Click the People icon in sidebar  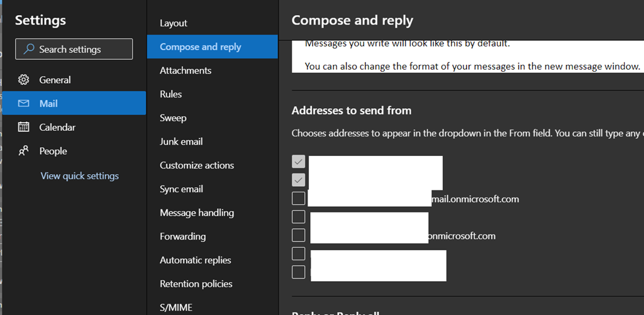pos(24,151)
